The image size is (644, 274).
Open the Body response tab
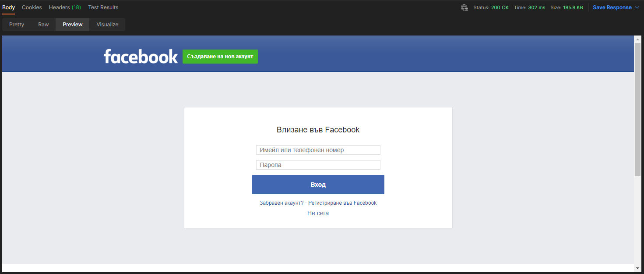pyautogui.click(x=8, y=7)
